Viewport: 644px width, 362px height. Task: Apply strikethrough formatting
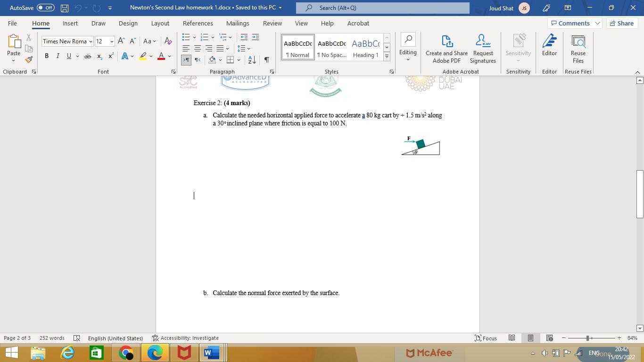tap(87, 56)
